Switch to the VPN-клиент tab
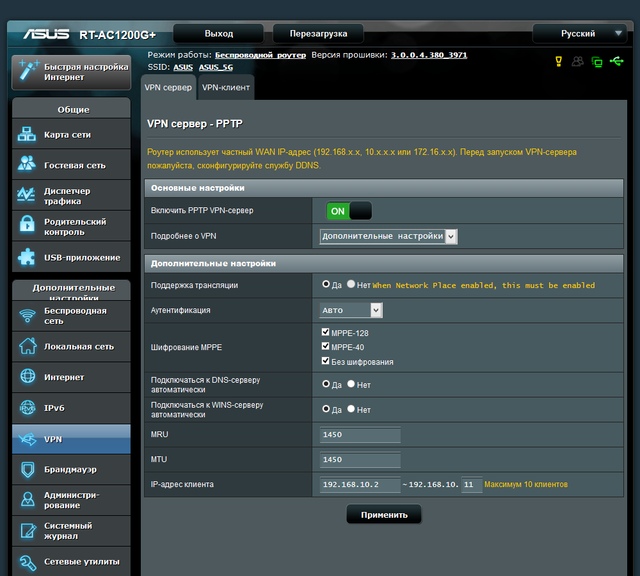This screenshot has width=640, height=576. coord(225,88)
